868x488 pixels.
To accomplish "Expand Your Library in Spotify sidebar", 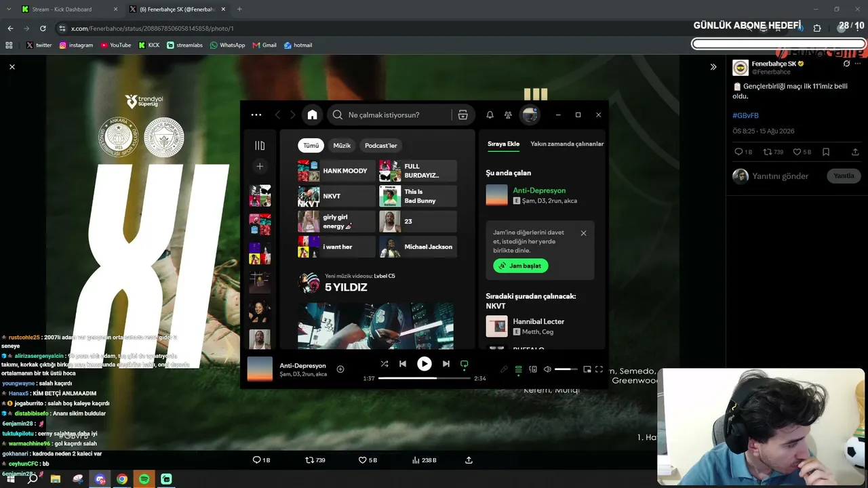I will pyautogui.click(x=260, y=145).
